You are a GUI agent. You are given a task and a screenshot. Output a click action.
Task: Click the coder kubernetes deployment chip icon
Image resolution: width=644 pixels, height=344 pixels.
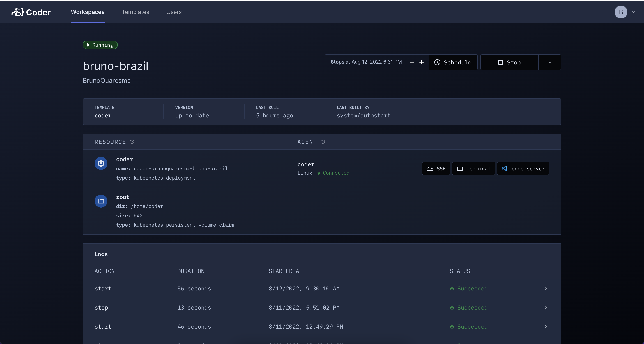pyautogui.click(x=101, y=163)
